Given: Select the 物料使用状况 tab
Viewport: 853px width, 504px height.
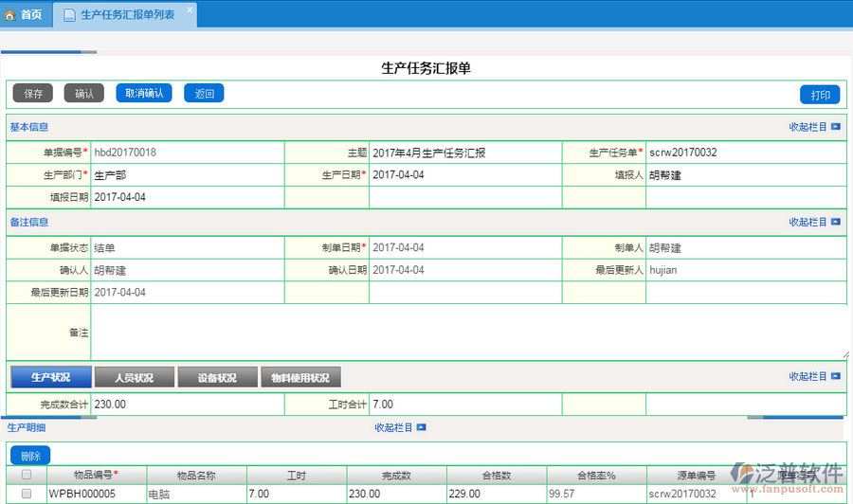Looking at the screenshot, I should pos(300,377).
